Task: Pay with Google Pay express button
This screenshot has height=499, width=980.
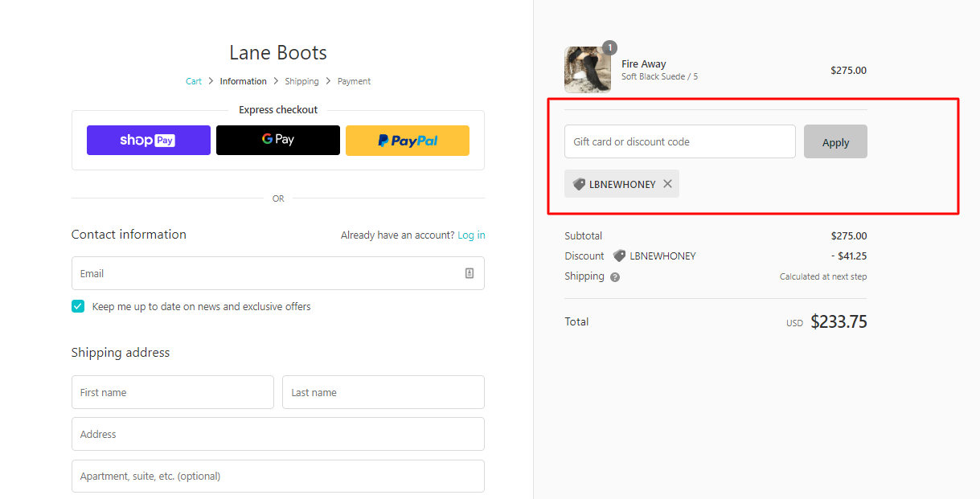Action: tap(278, 140)
